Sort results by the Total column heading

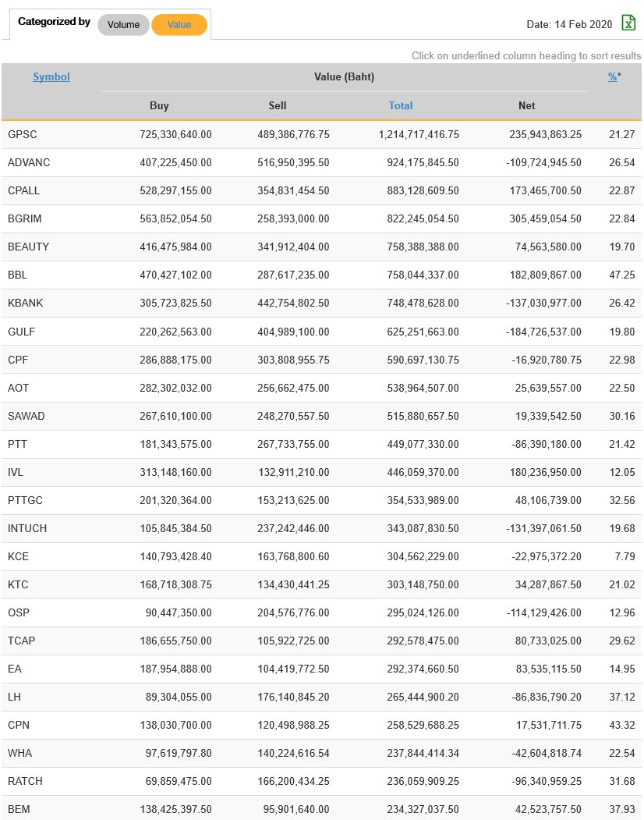pos(401,105)
